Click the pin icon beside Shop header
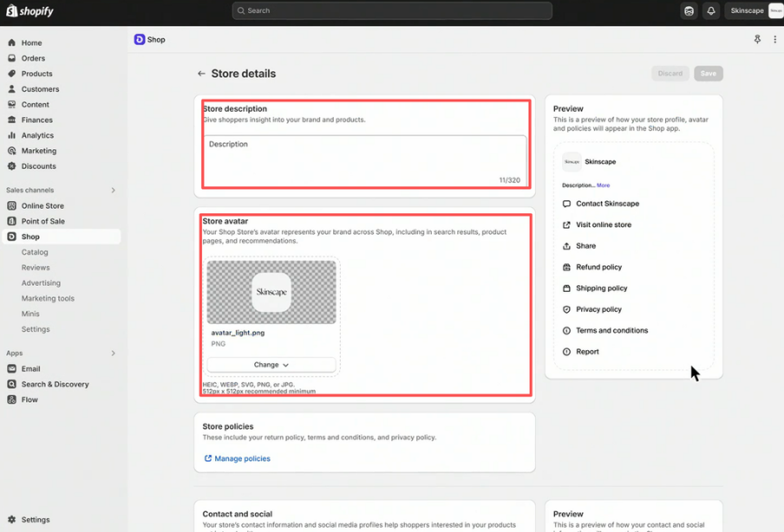This screenshot has height=532, width=784. coord(757,40)
